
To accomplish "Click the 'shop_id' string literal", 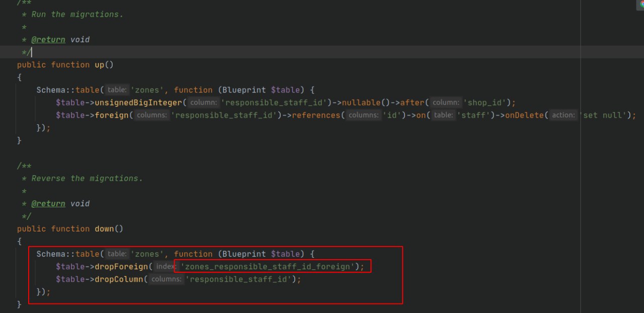I will click(x=485, y=103).
